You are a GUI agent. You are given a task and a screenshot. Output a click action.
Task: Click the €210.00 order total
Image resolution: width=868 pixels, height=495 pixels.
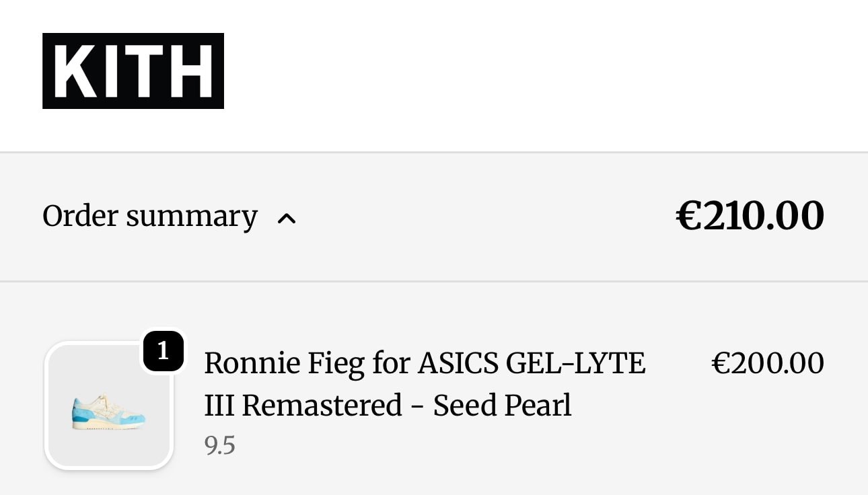click(x=750, y=216)
